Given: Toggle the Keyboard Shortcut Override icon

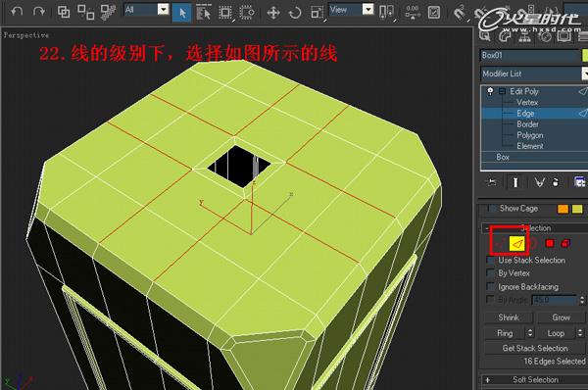Looking at the screenshot, I should 434,12.
